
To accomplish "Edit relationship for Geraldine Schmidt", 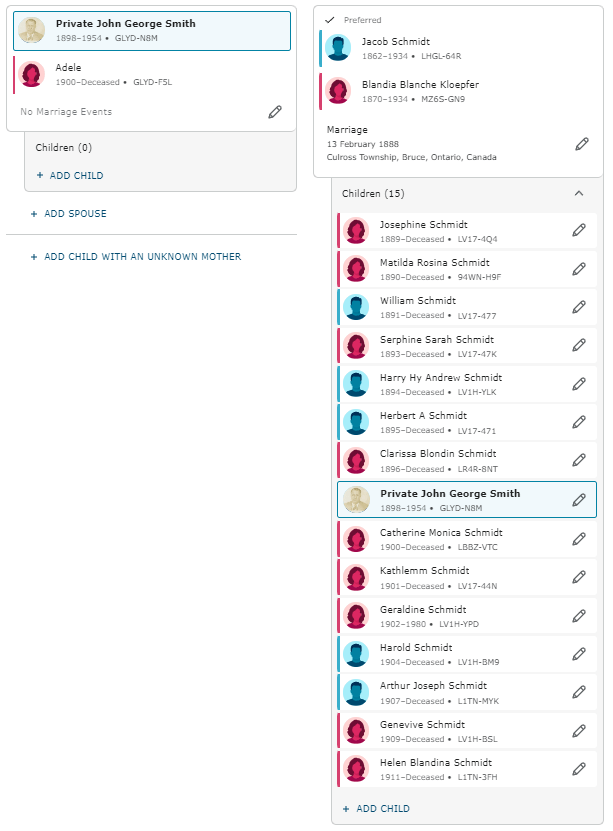I will pos(578,616).
